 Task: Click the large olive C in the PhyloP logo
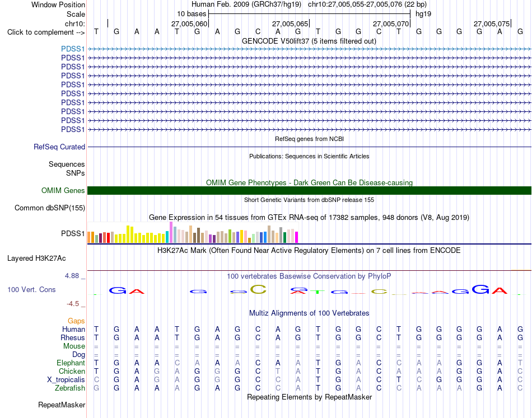tap(258, 289)
